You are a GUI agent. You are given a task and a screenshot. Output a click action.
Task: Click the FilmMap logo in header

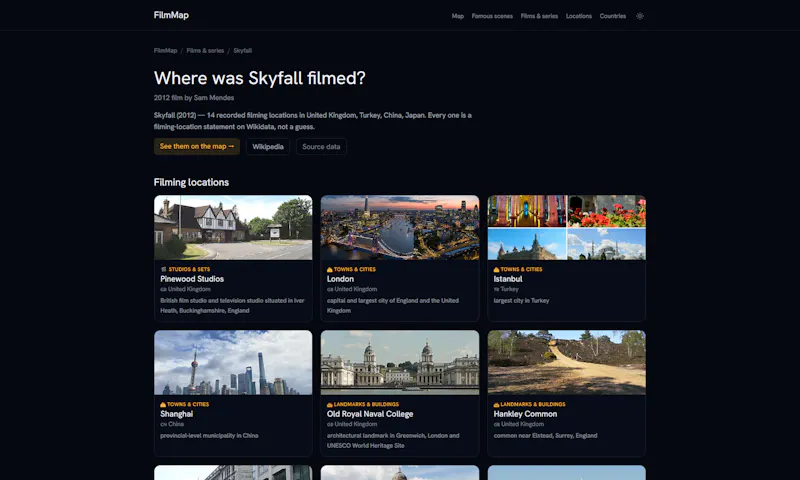pos(171,15)
